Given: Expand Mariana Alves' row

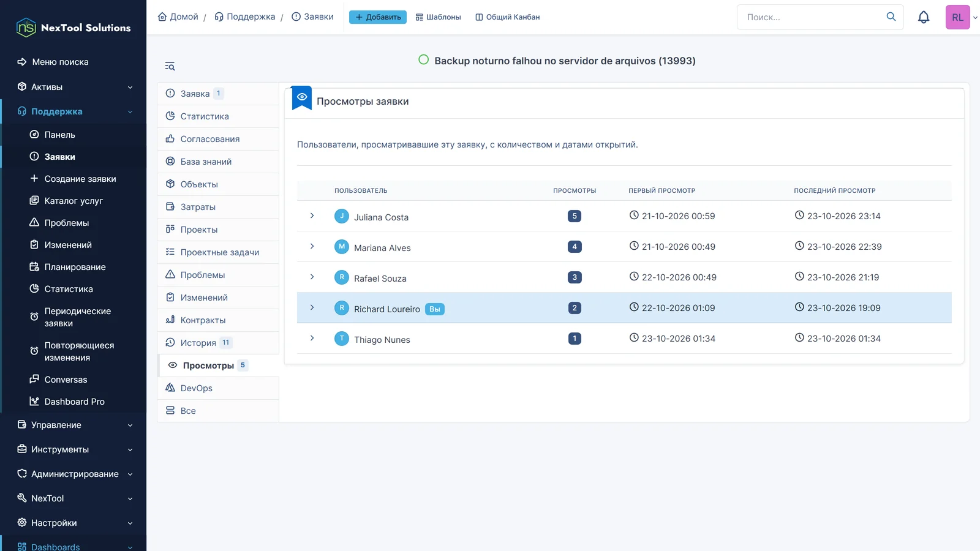Looking at the screenshot, I should [x=312, y=247].
